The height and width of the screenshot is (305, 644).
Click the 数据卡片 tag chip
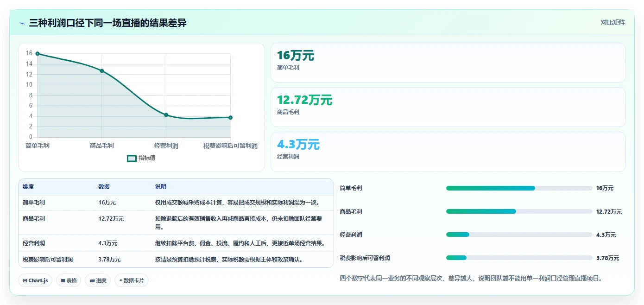(132, 280)
